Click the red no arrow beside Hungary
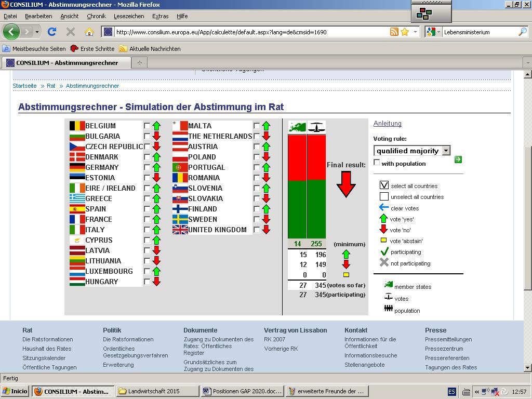 coord(156,282)
